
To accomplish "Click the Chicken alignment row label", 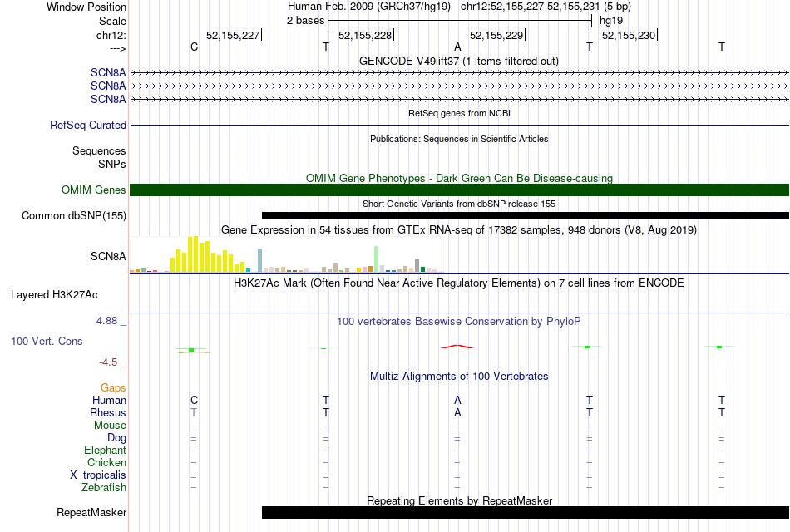I will pos(106,462).
